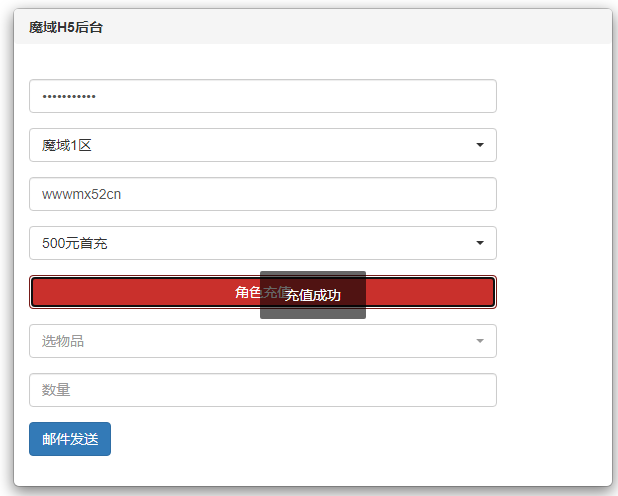The image size is (618, 496).
Task: Click the gray caret in 选物品 box
Action: [x=480, y=341]
